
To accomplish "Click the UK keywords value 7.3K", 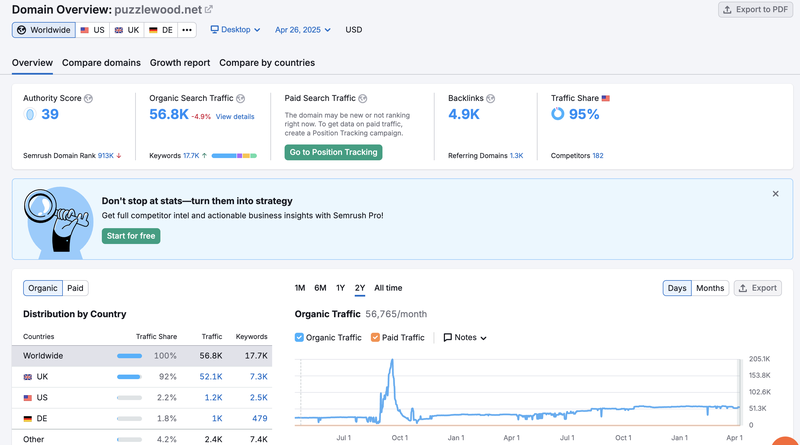I will 259,377.
